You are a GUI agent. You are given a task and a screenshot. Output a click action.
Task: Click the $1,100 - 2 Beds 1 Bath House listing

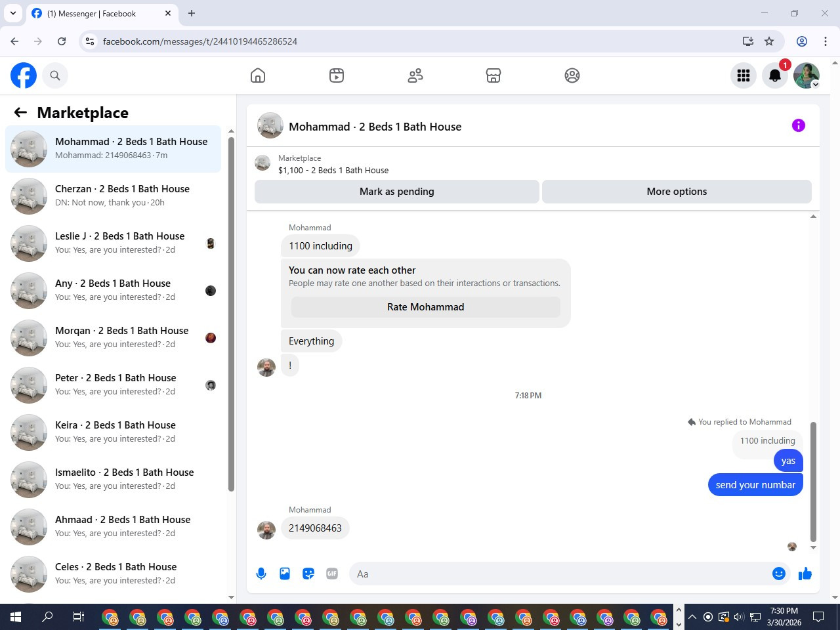pos(333,170)
